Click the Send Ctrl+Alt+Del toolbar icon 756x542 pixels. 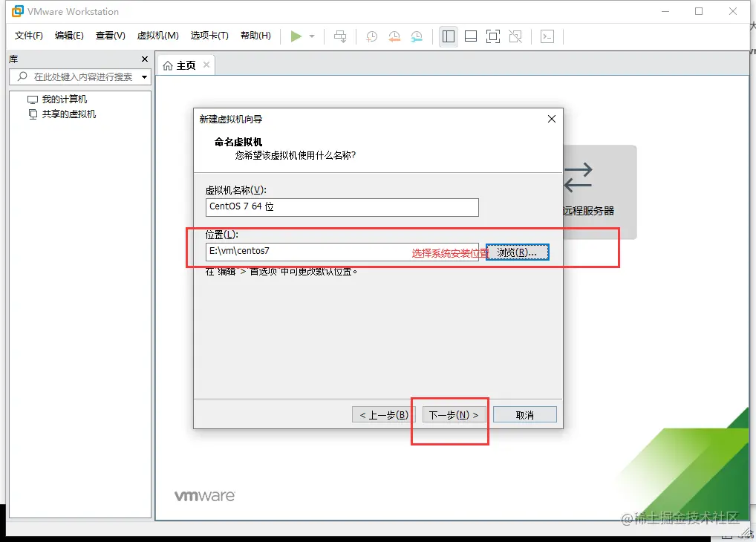[340, 36]
